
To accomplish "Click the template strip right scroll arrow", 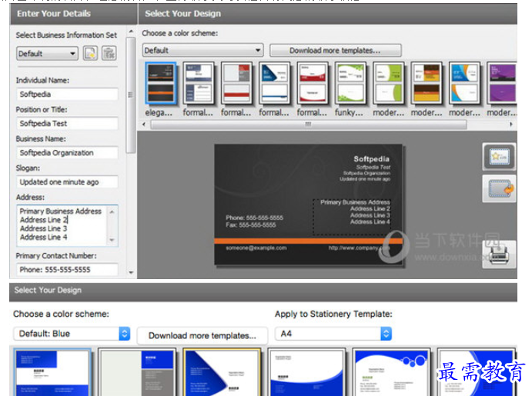I will [x=511, y=125].
